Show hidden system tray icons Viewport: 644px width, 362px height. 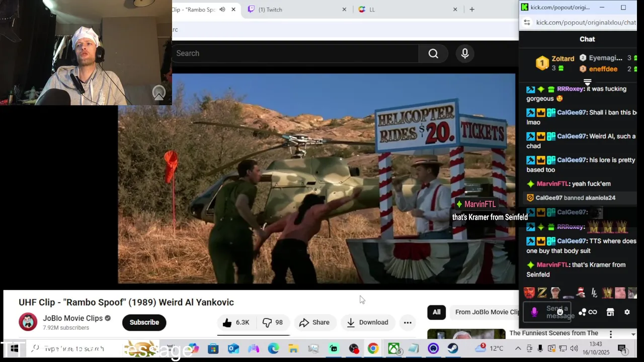coord(518,348)
